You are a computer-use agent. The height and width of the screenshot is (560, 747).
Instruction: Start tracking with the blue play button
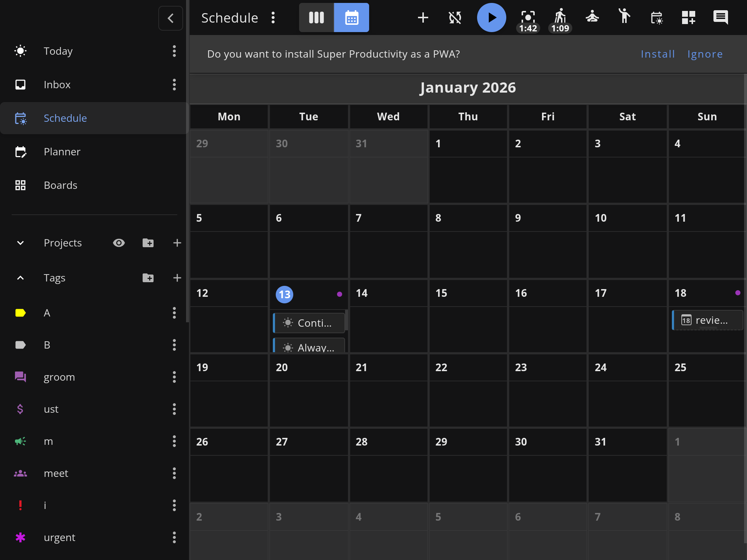coord(491,17)
